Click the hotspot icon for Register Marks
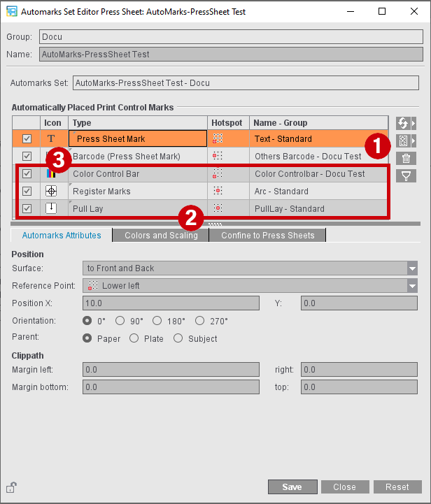The image size is (431, 504). coord(218,191)
